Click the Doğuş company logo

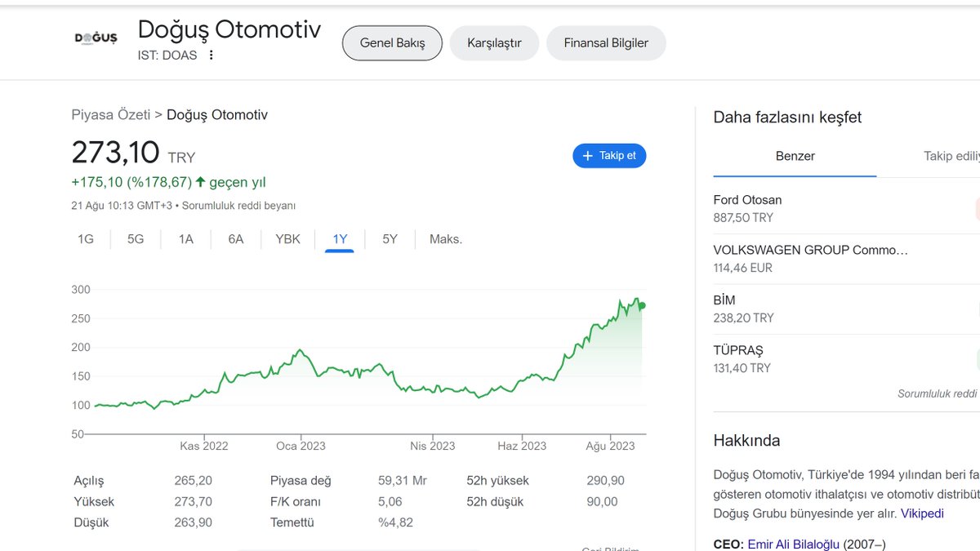coord(96,38)
